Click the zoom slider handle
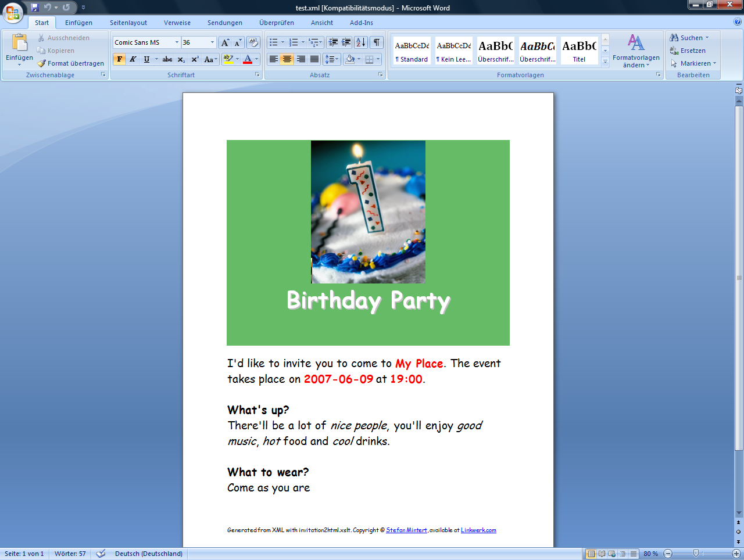This screenshot has width=744, height=560. click(x=696, y=554)
